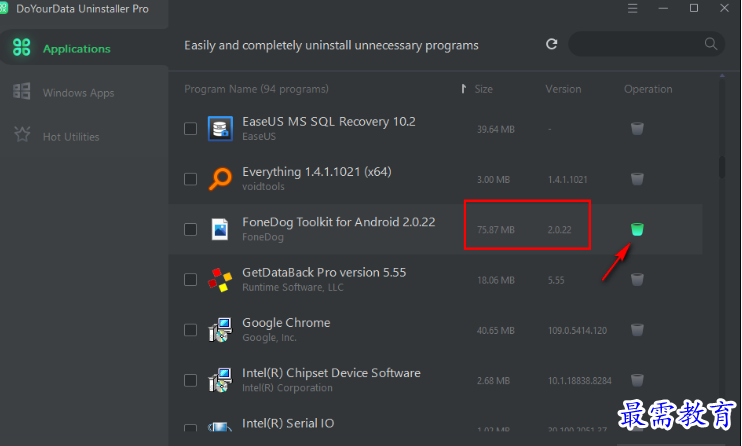The width and height of the screenshot is (742, 446).
Task: Sort the list by Size column
Action: (x=483, y=89)
